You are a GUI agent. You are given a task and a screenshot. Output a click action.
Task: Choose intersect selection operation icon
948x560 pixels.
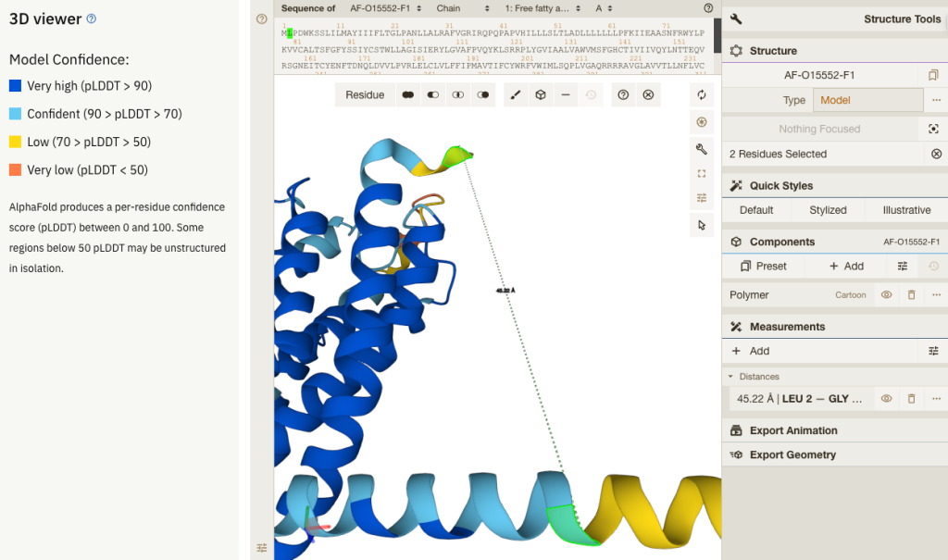pyautogui.click(x=457, y=95)
